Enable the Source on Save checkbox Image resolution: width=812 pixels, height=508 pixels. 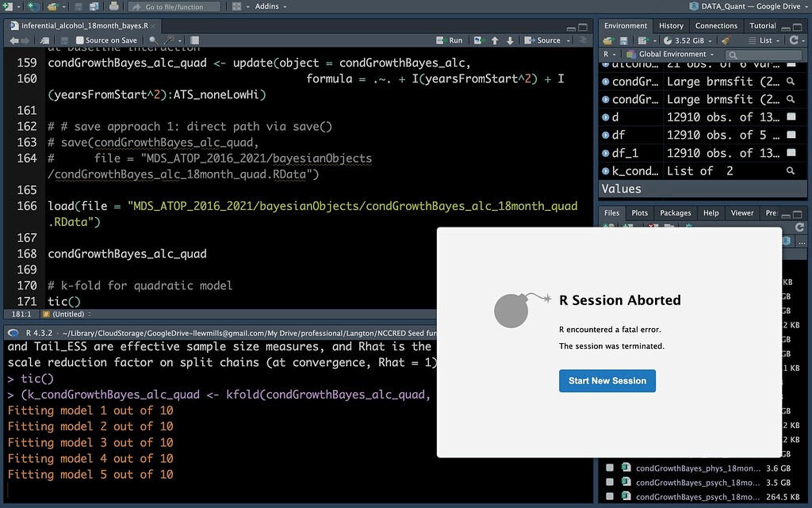click(x=80, y=40)
